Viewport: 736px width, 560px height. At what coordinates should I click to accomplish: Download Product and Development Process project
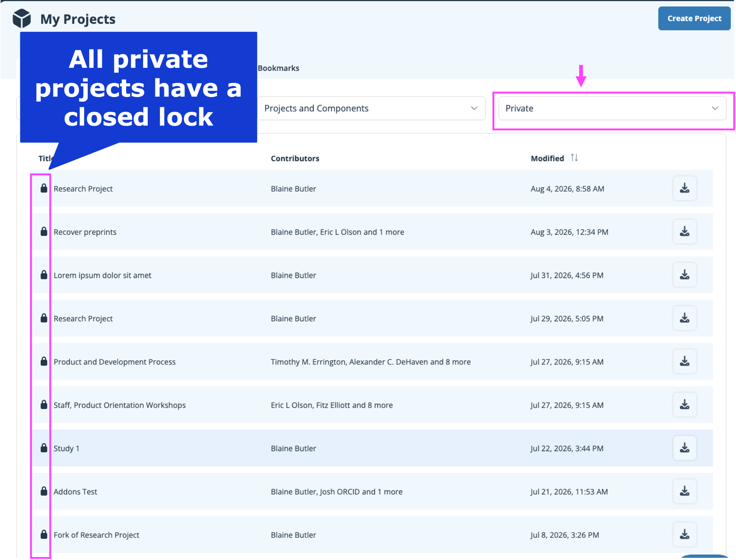(684, 361)
